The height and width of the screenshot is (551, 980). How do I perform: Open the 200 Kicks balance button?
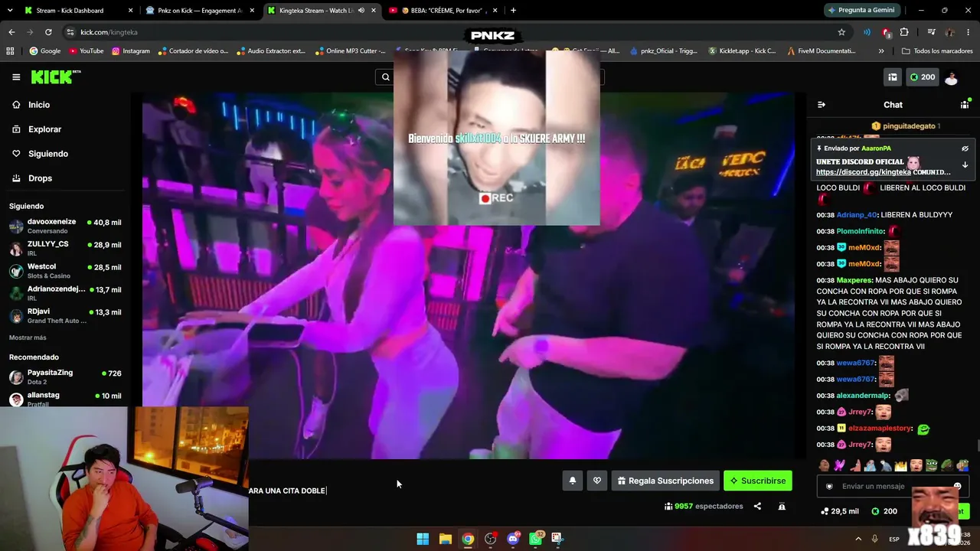[922, 77]
